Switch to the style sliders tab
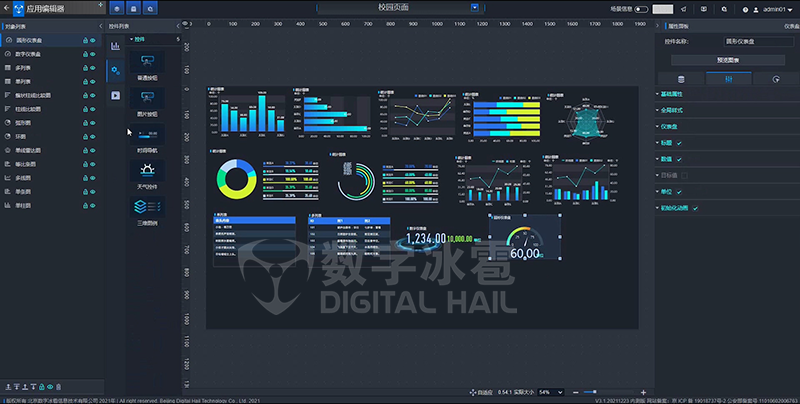Viewport: 800px width, 404px height. (729, 79)
